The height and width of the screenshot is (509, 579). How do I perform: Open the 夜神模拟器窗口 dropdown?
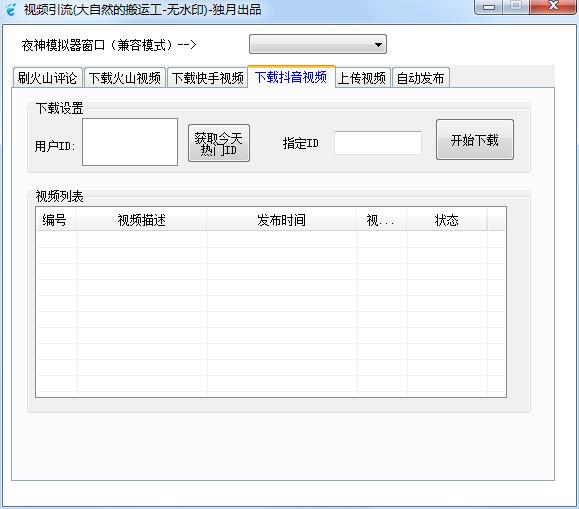coord(318,44)
